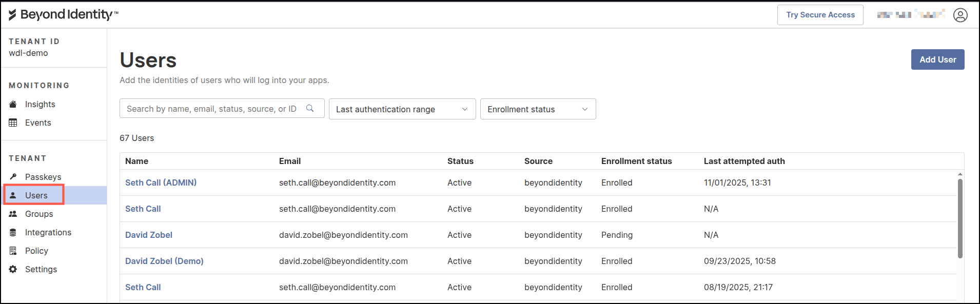Open Integrations from the Tenant menu
Screen dimensions: 980x304
click(x=48, y=232)
